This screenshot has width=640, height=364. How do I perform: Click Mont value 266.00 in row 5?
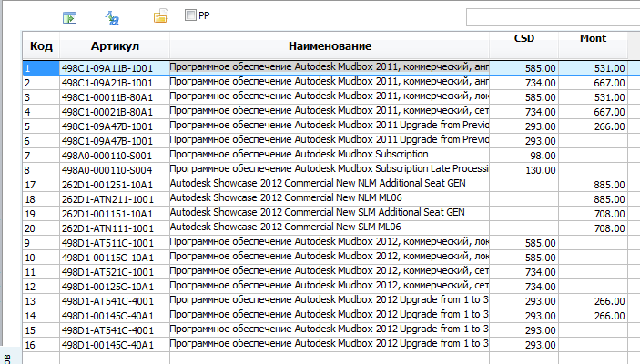609,126
